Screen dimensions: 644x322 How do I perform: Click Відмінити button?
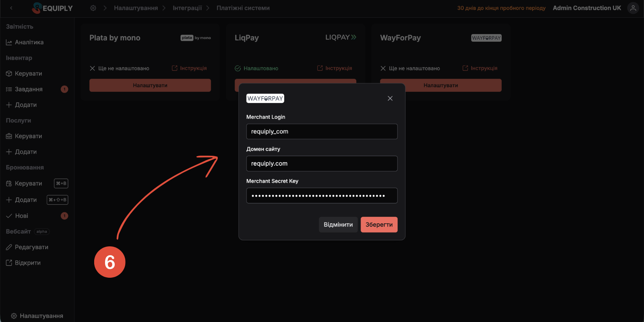(x=338, y=225)
